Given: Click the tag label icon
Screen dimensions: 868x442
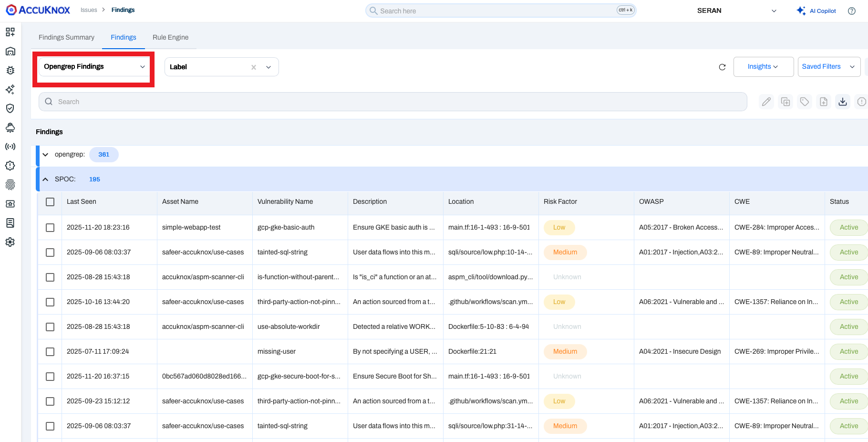Looking at the screenshot, I should [805, 102].
